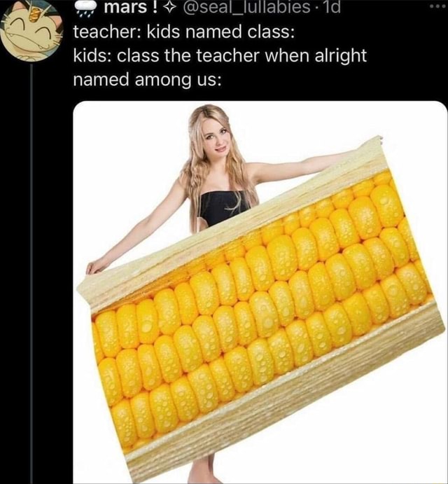Click the word "alright" in the tweet

point(341,56)
